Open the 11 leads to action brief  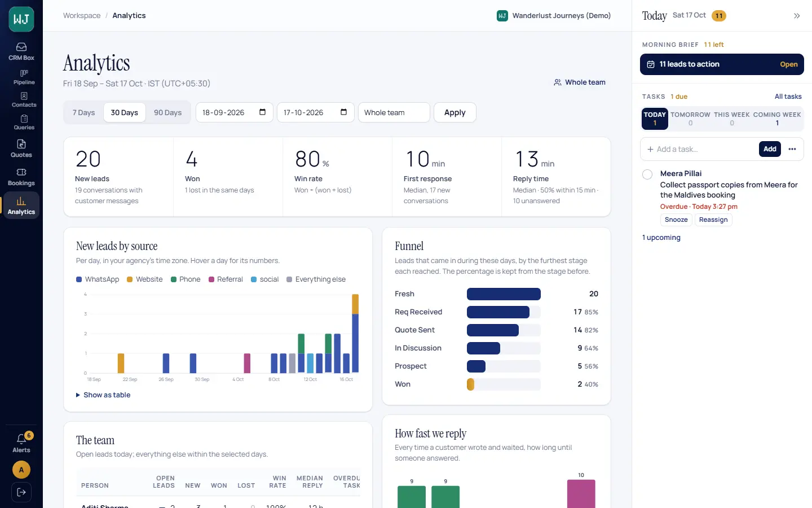click(x=722, y=64)
